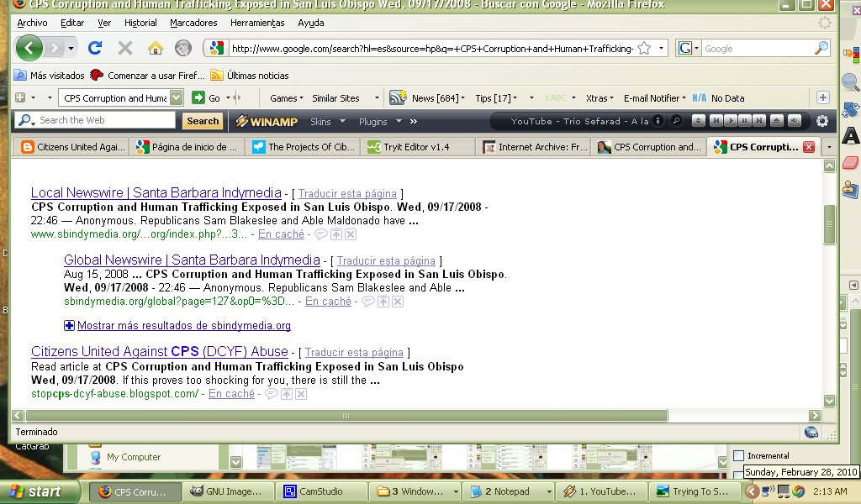The image size is (861, 504).
Task: Click the horizontal scrollbar thumb
Action: pyautogui.click(x=346, y=416)
